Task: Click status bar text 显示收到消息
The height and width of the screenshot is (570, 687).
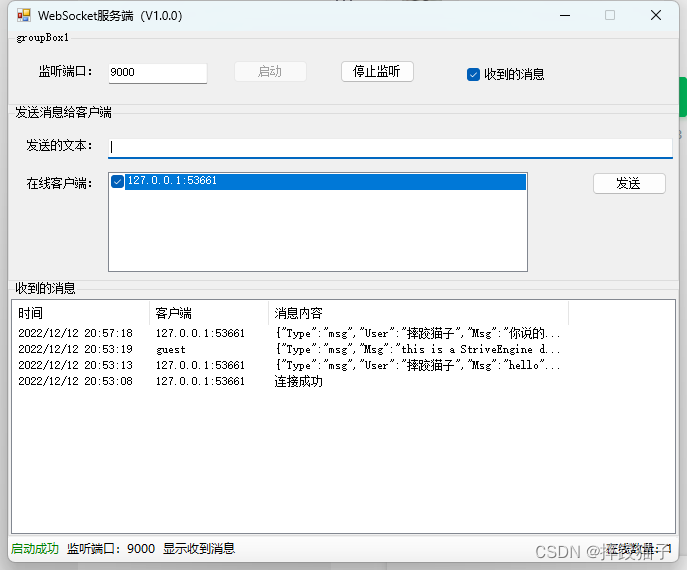Action: pyautogui.click(x=199, y=549)
